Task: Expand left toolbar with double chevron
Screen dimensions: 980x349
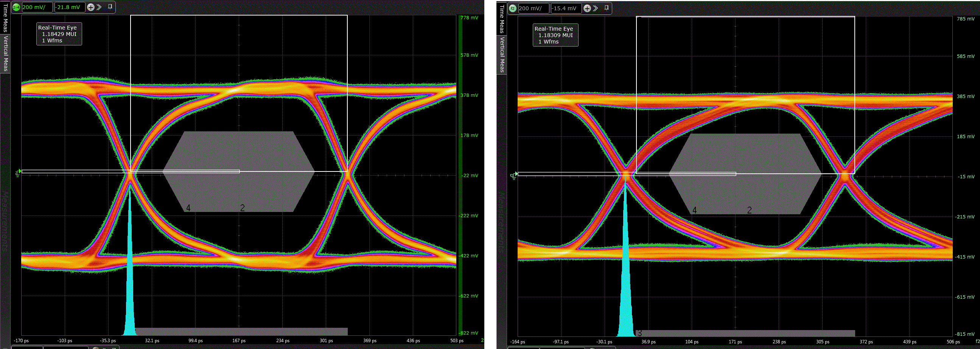Action: pyautogui.click(x=99, y=7)
